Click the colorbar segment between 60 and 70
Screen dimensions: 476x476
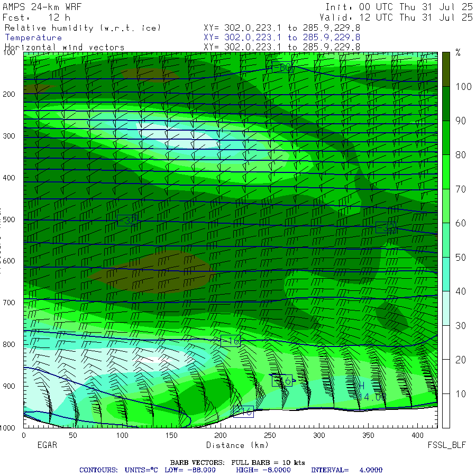[x=446, y=206]
